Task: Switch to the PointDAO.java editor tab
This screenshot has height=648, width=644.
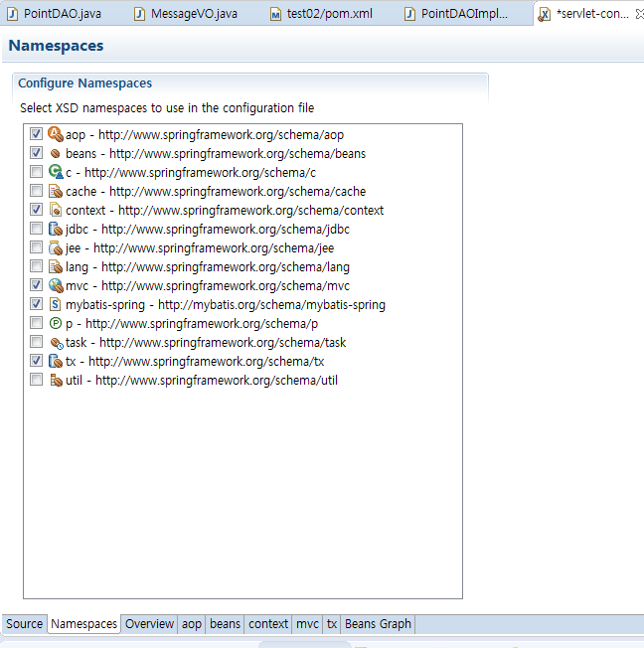Action: point(62,14)
